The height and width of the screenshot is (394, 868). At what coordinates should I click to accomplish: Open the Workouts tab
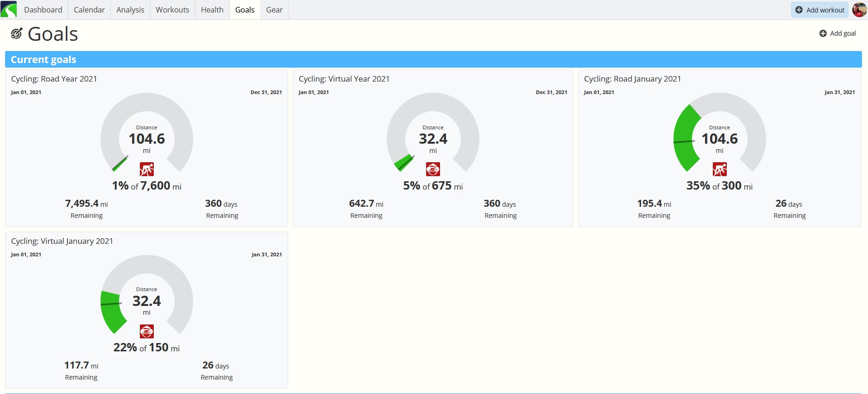click(172, 10)
